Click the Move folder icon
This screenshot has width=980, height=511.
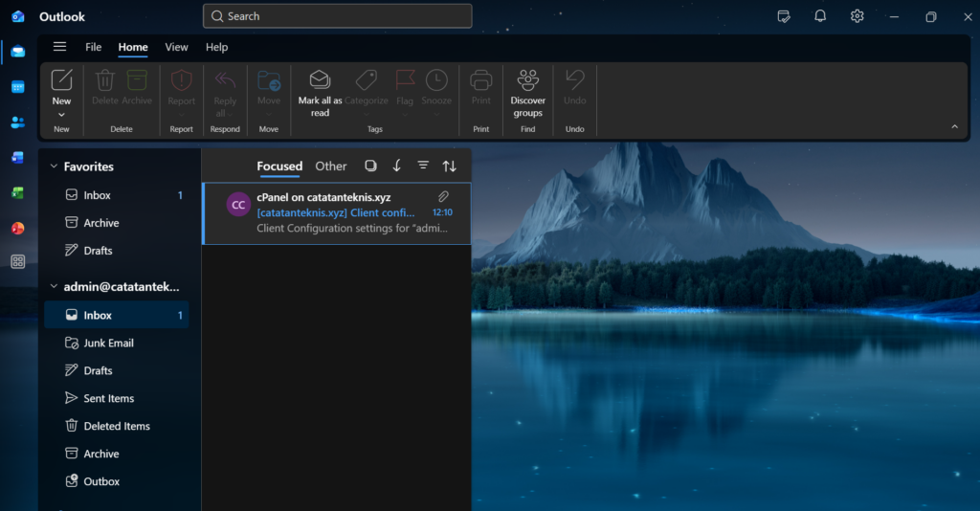point(269,80)
